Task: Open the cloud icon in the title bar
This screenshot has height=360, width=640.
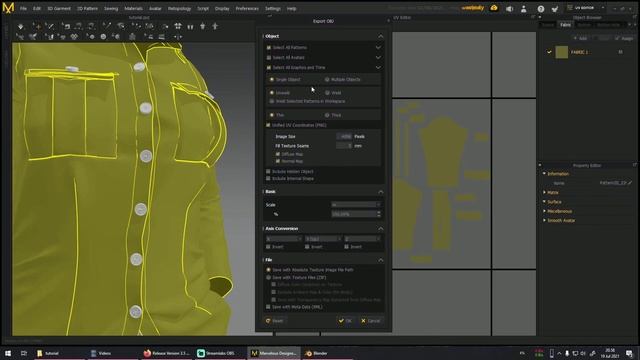Action: pyautogui.click(x=494, y=8)
